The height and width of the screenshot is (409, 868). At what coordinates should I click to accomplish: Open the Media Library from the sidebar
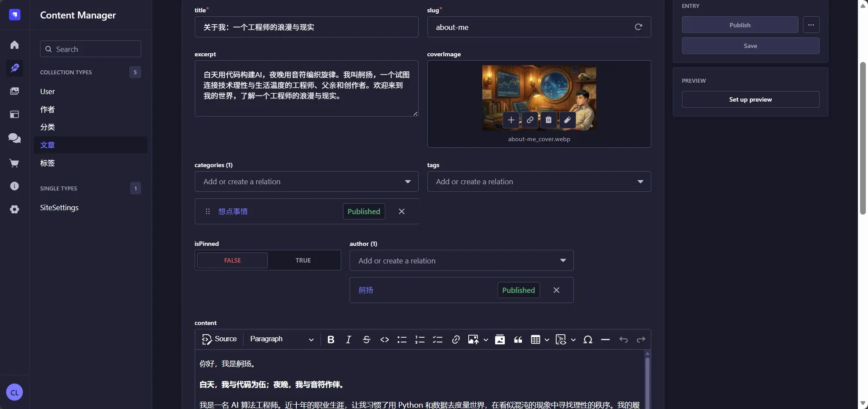tap(15, 91)
